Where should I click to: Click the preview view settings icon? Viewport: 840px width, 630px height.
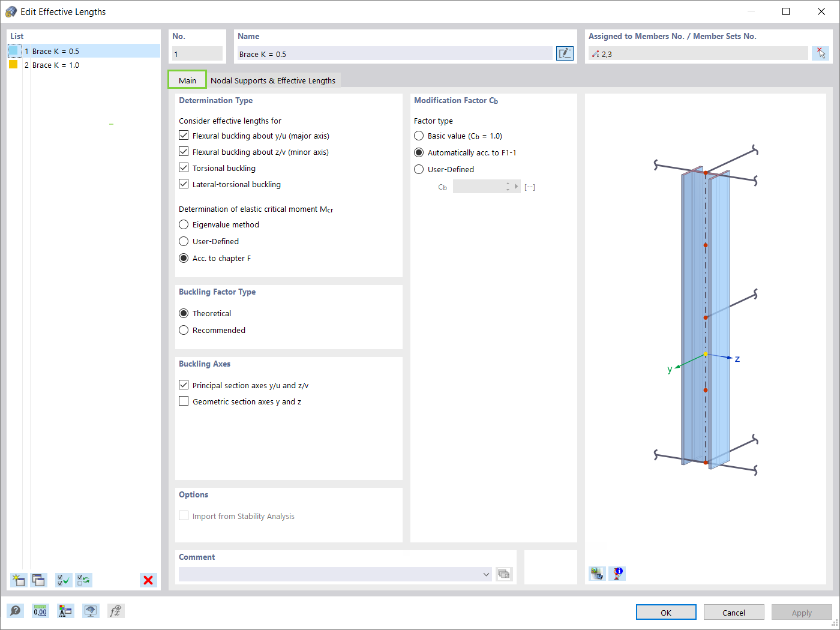coord(597,574)
